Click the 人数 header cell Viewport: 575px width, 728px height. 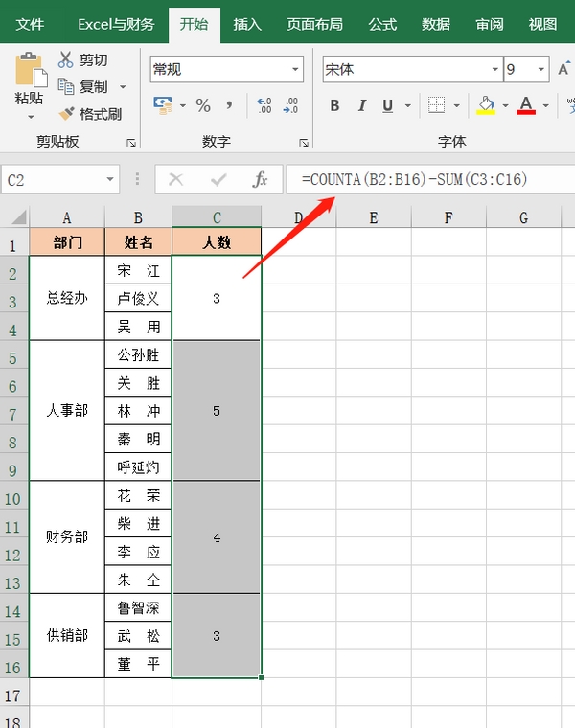pos(217,242)
